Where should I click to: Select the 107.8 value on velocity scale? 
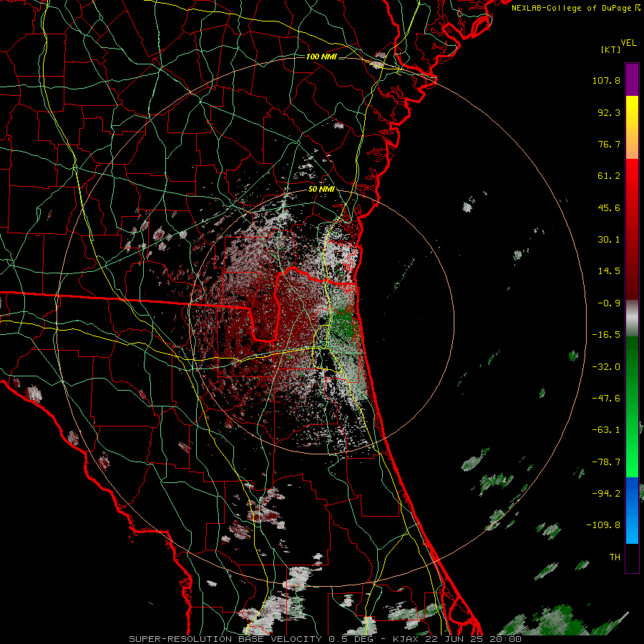click(606, 80)
